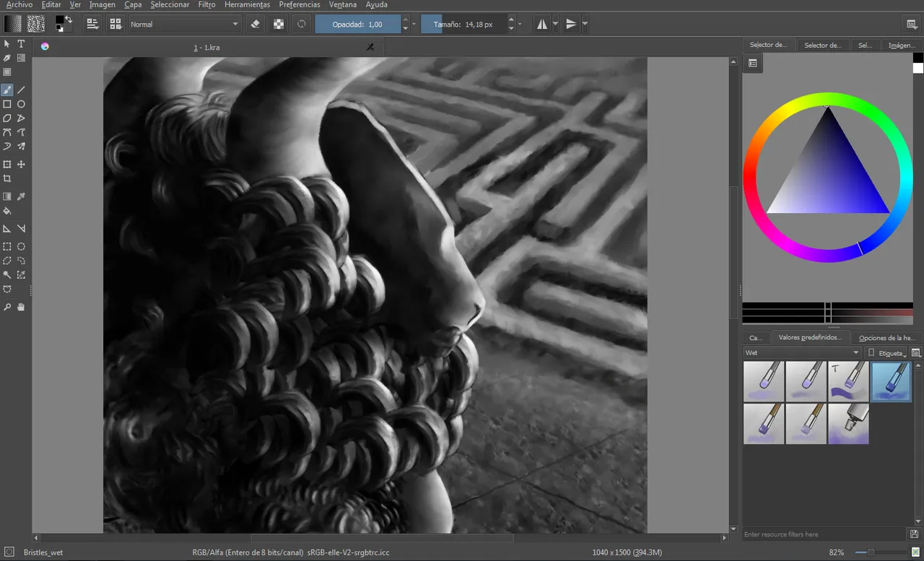Open the Wet tag filter dropdown

(x=802, y=352)
